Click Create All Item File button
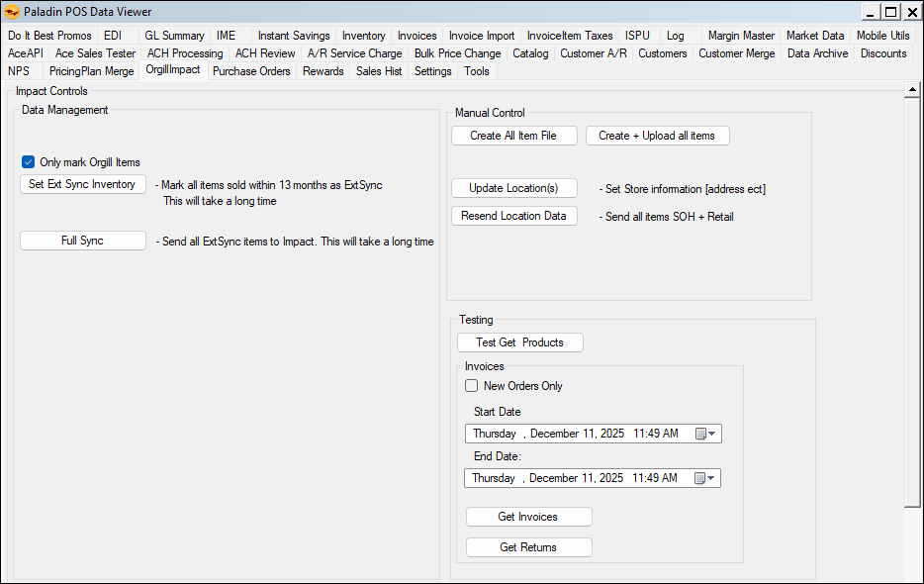Viewport: 924px width, 584px height. [514, 136]
